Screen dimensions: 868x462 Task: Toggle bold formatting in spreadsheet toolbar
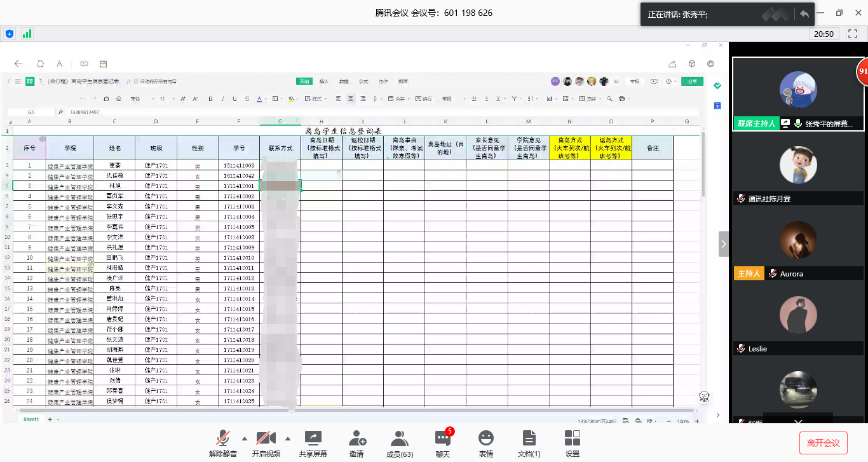click(210, 99)
